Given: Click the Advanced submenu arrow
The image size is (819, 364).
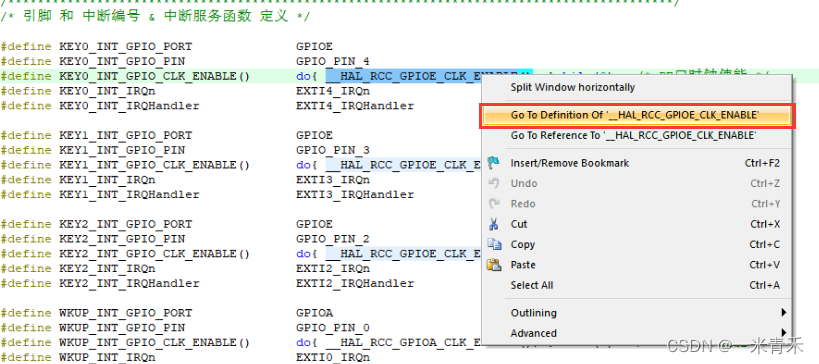Looking at the screenshot, I should (x=783, y=332).
